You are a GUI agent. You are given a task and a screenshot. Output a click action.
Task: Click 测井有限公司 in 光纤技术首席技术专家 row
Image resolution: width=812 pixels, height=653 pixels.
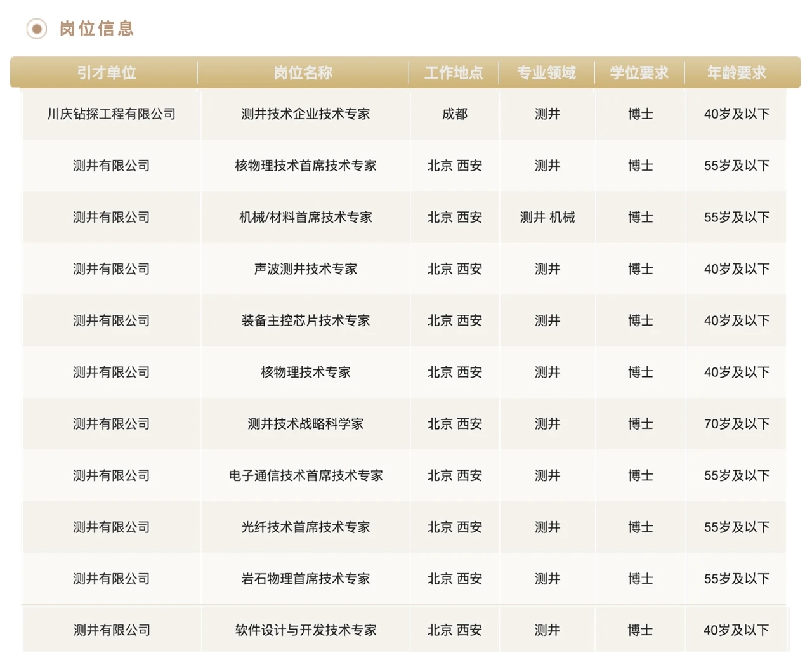[x=112, y=527]
